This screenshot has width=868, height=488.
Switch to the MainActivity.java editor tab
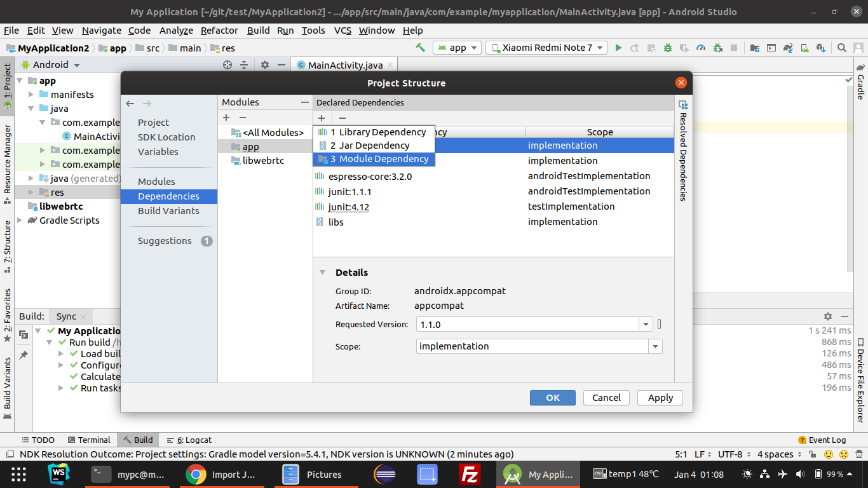[344, 64]
